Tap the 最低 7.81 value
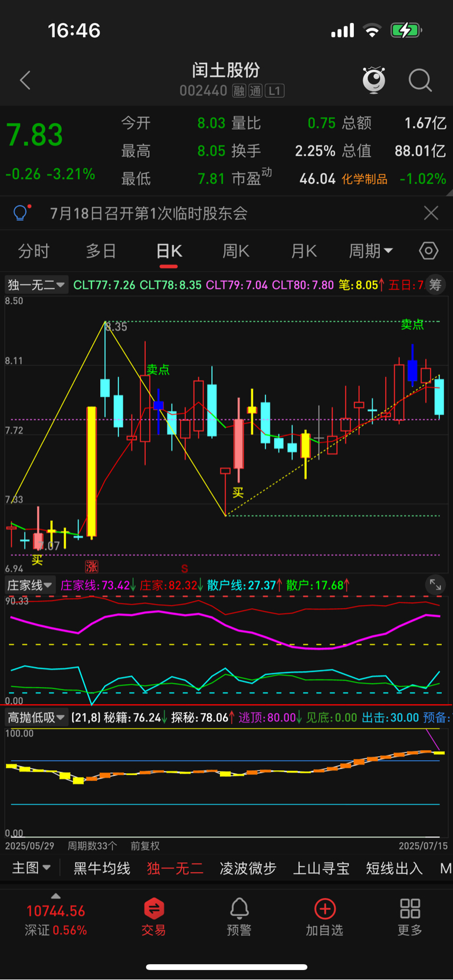This screenshot has width=453, height=980. (211, 179)
